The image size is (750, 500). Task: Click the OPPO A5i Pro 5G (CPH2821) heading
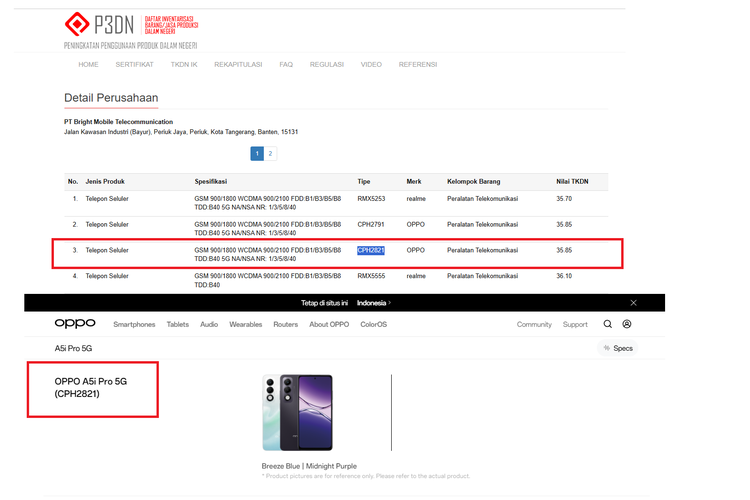[91, 388]
